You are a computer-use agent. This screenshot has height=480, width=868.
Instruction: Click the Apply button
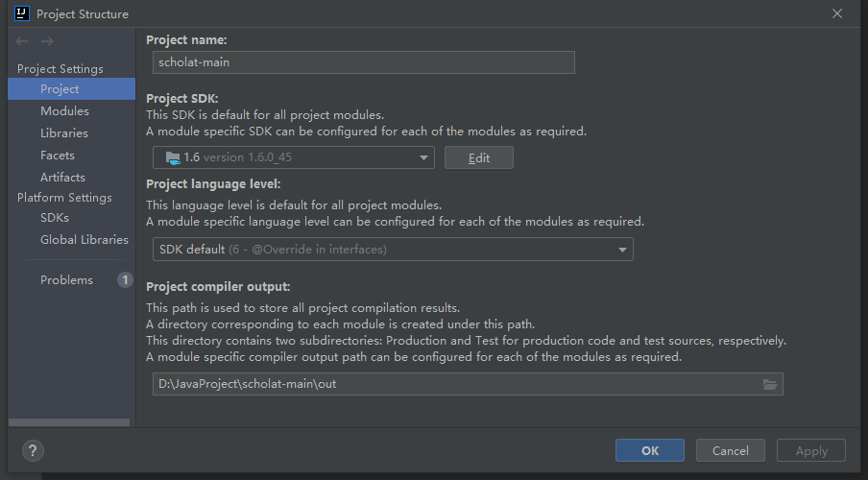click(x=811, y=450)
